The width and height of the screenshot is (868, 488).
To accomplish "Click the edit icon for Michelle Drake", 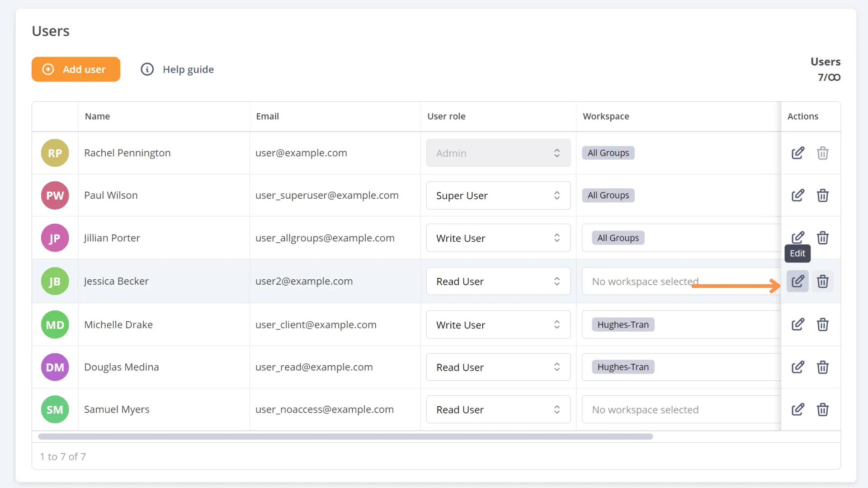I will 797,324.
